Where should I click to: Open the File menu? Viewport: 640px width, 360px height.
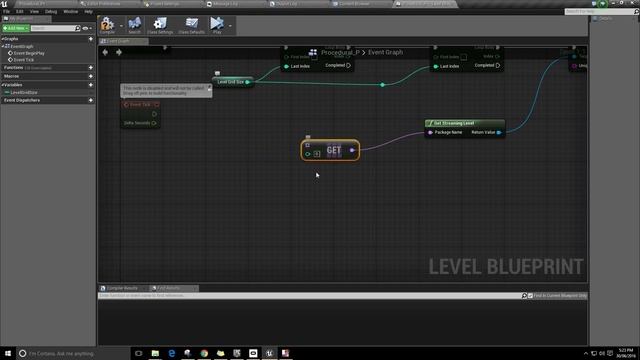coord(6,11)
